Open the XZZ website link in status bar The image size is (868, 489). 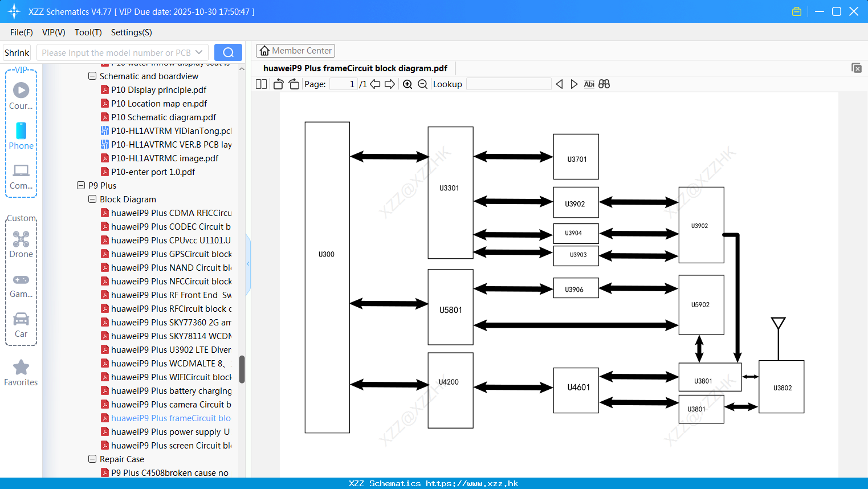[x=472, y=483]
